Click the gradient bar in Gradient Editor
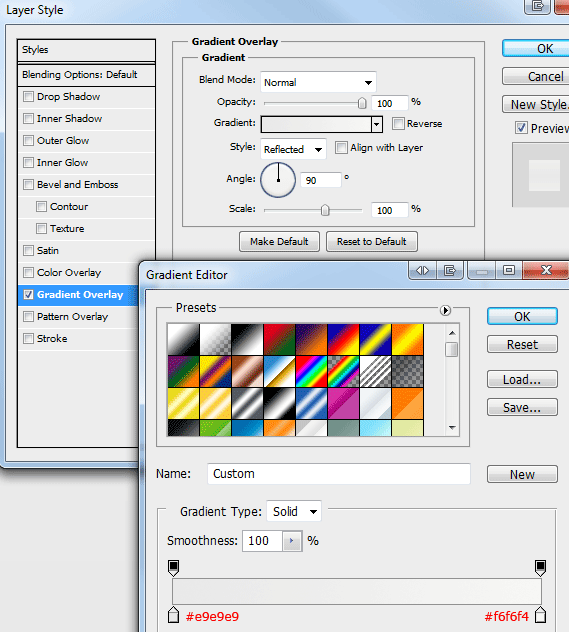 click(357, 591)
